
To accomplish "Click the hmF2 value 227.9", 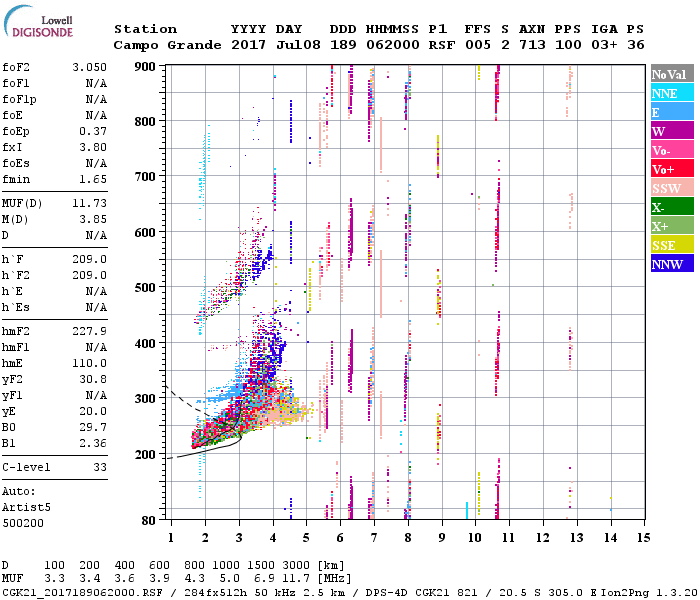I will pyautogui.click(x=89, y=331).
